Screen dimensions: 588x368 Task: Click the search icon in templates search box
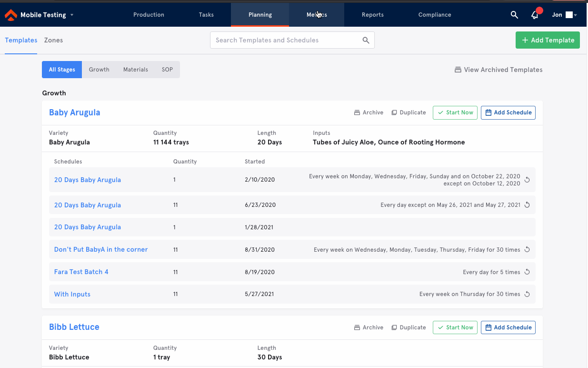pos(366,41)
